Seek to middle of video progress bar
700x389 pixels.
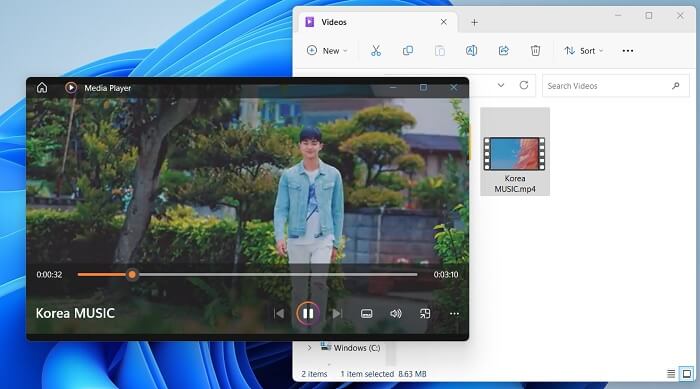click(247, 274)
